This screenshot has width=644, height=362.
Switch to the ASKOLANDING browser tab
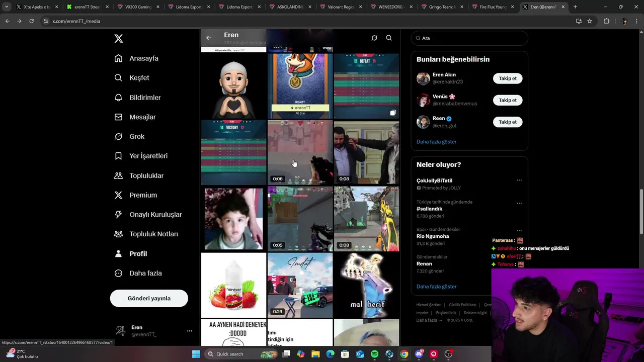coord(290,7)
